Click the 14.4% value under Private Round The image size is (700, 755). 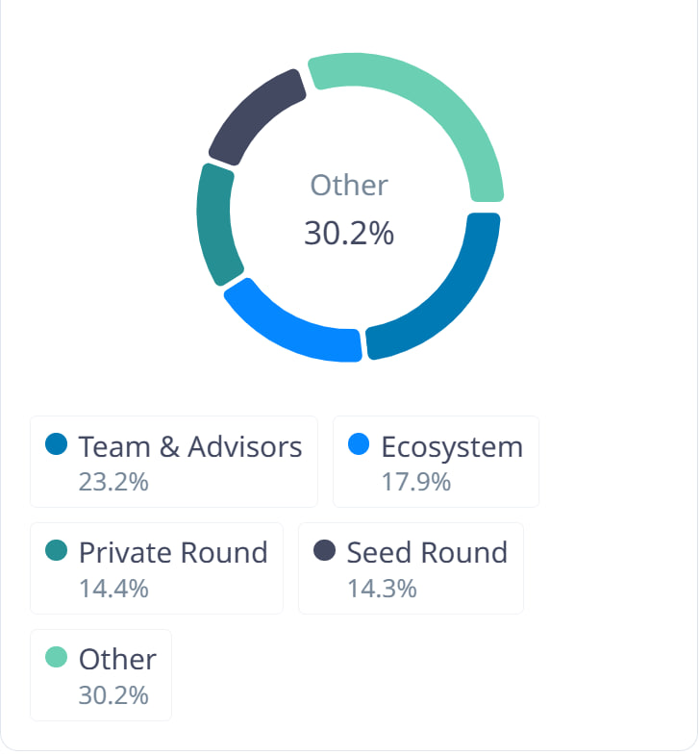click(x=113, y=589)
